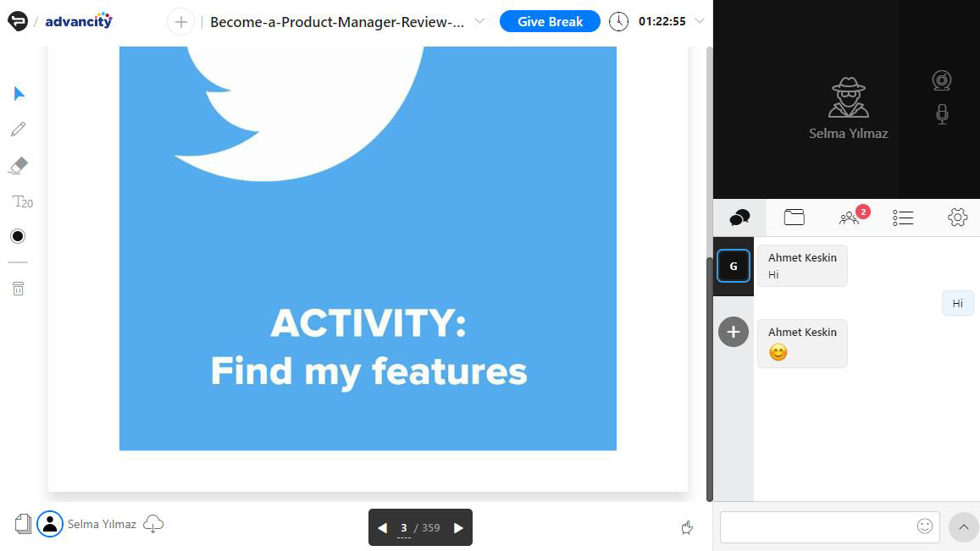Select the pointer arrow tool
The height and width of the screenshot is (551, 980).
point(19,94)
